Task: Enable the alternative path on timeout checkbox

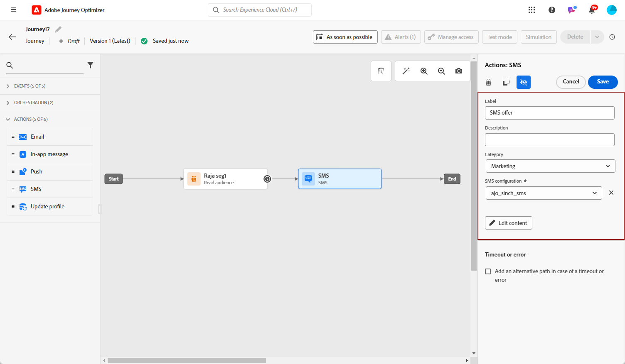Action: [x=488, y=271]
